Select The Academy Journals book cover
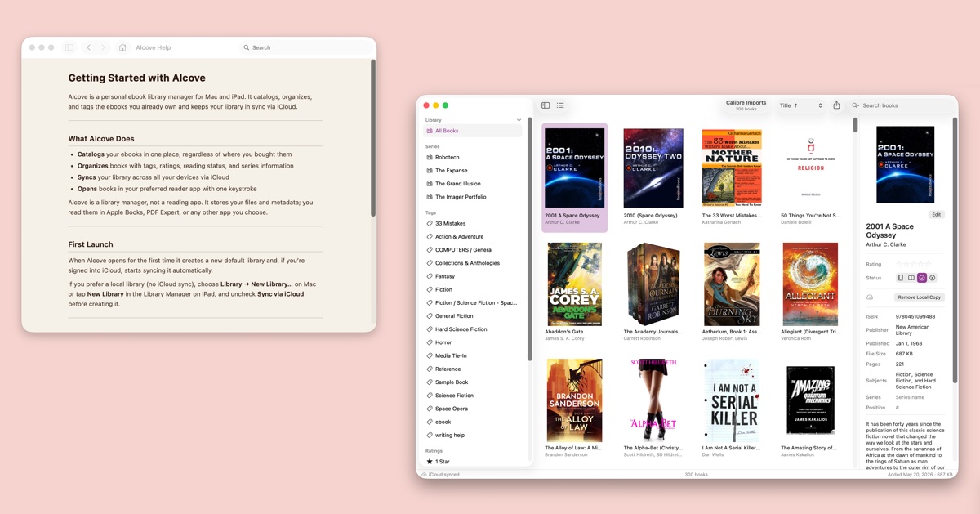 coord(653,284)
